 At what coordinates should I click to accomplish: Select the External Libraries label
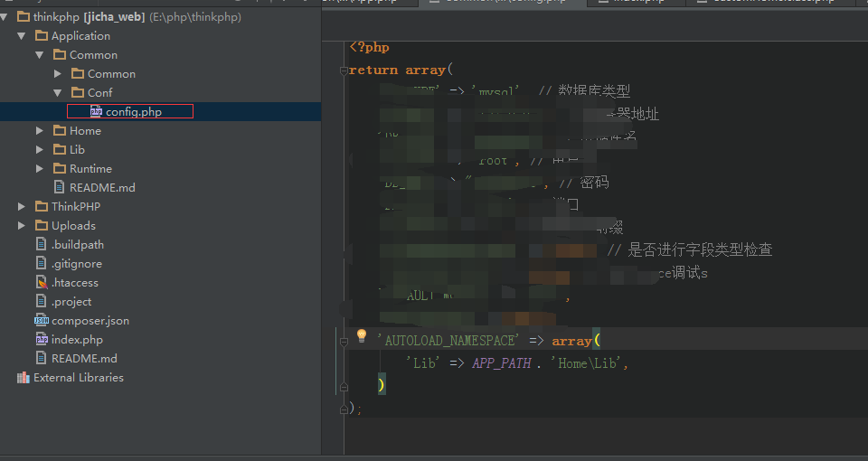pyautogui.click(x=79, y=378)
